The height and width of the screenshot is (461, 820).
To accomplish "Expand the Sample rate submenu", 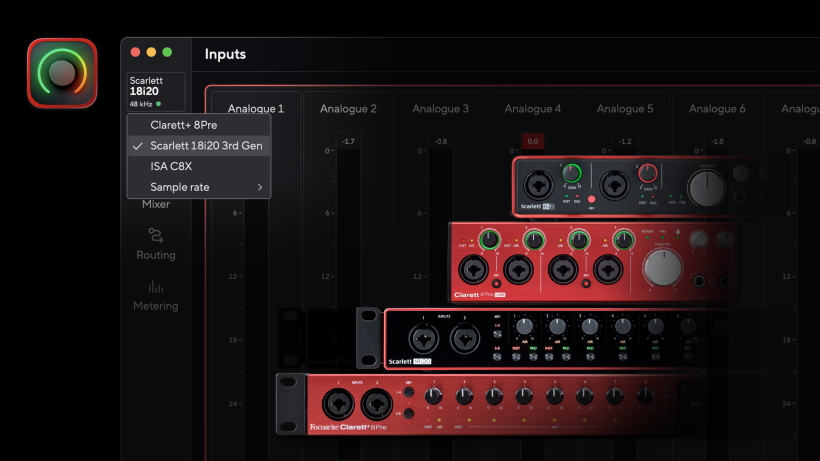I will [x=199, y=187].
